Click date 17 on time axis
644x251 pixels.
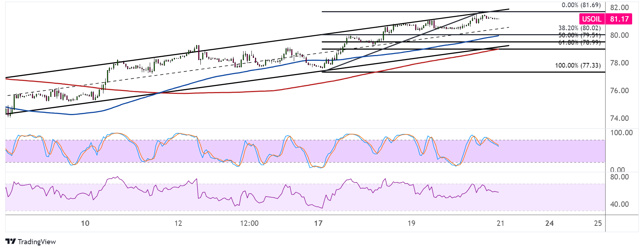pyautogui.click(x=318, y=223)
